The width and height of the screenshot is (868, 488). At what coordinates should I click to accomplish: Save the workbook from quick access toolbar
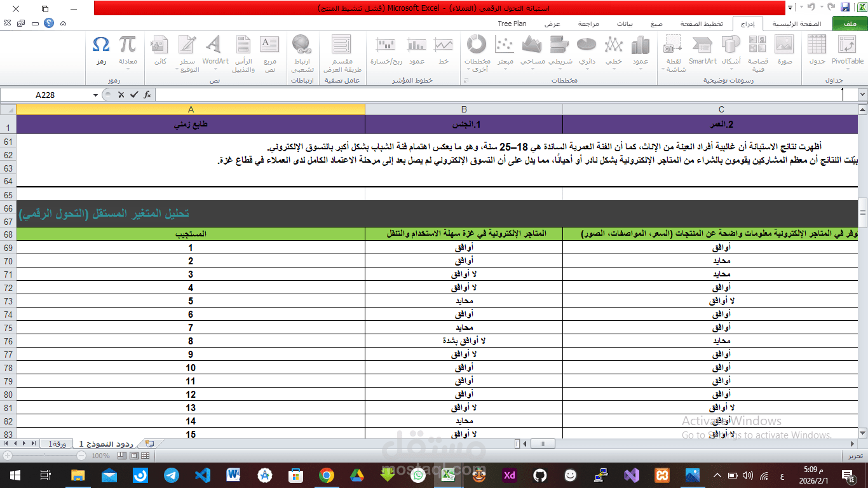[x=845, y=8]
